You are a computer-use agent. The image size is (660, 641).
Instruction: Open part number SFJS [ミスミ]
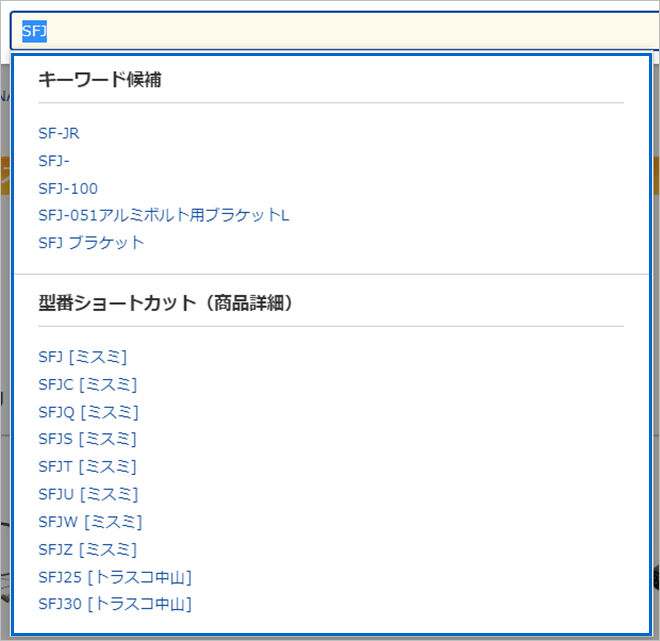[x=88, y=439]
